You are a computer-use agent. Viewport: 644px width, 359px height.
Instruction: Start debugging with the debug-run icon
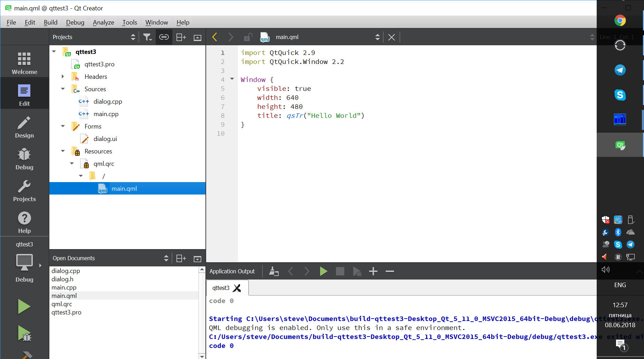(24, 333)
